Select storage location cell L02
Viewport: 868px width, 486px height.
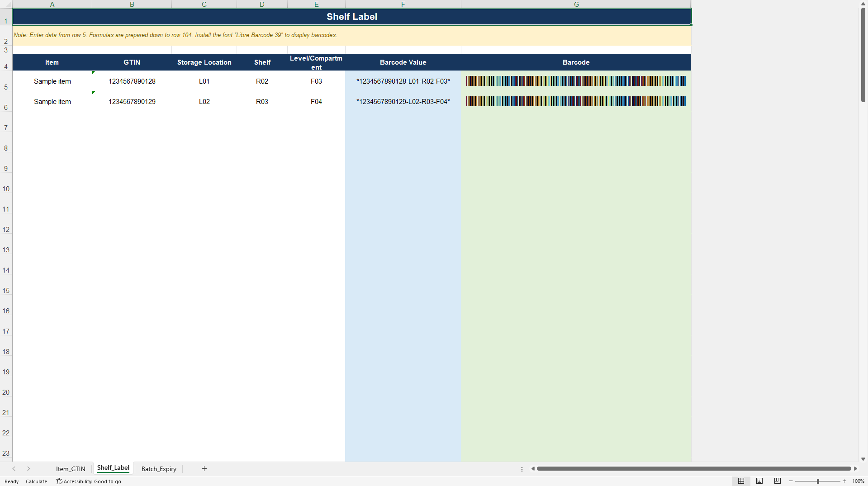(x=204, y=102)
